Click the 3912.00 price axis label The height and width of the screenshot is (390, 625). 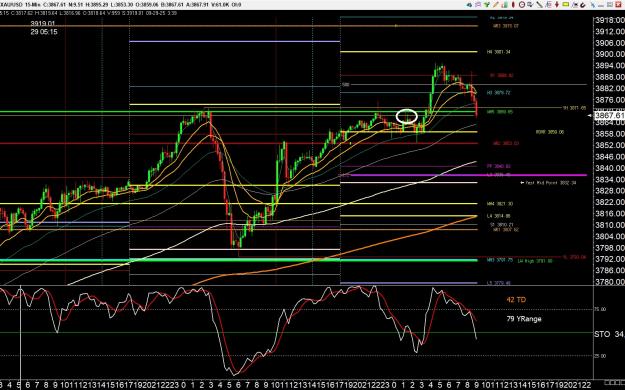pyautogui.click(x=609, y=32)
